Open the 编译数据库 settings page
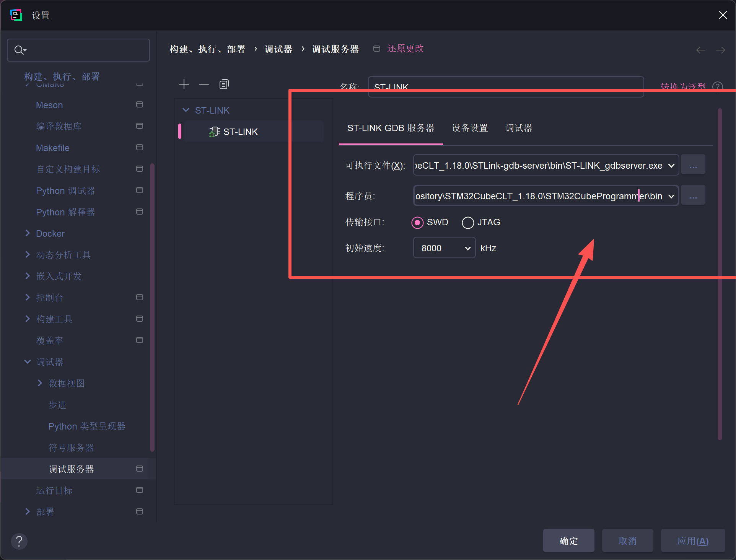The image size is (736, 560). (x=59, y=127)
